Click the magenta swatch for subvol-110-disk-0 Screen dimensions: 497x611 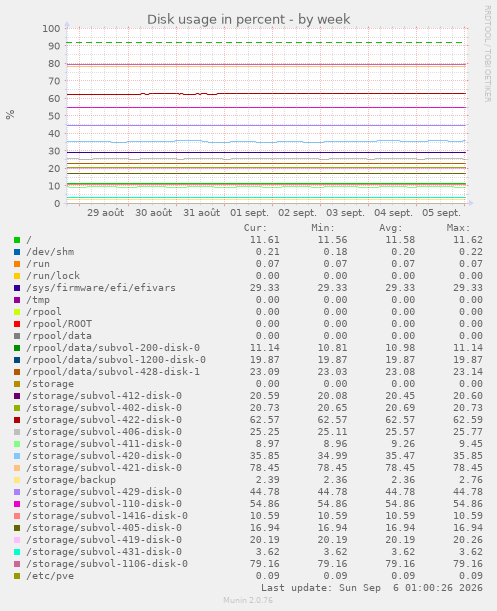click(17, 504)
